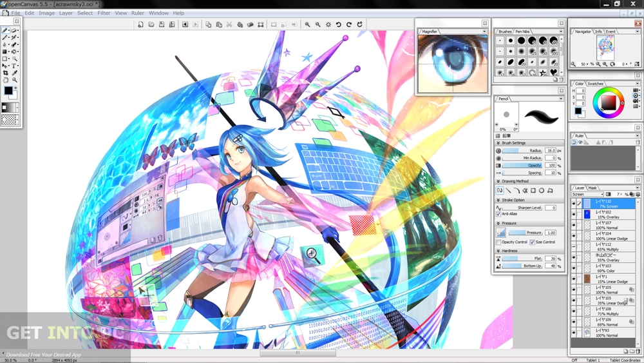The height and width of the screenshot is (363, 644).
Task: Click the step backward arrow toolbar icon
Action: pos(185,25)
